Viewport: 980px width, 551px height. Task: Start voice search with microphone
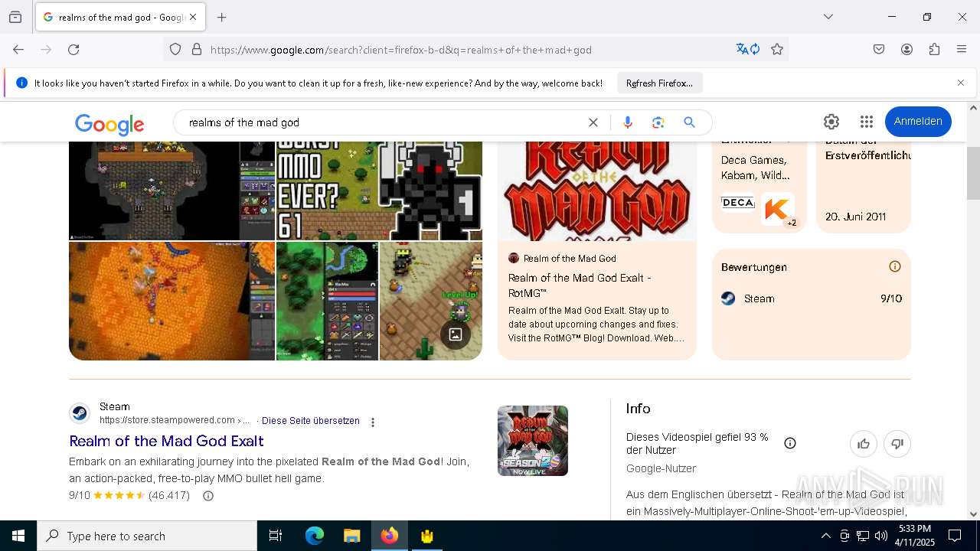pos(628,122)
